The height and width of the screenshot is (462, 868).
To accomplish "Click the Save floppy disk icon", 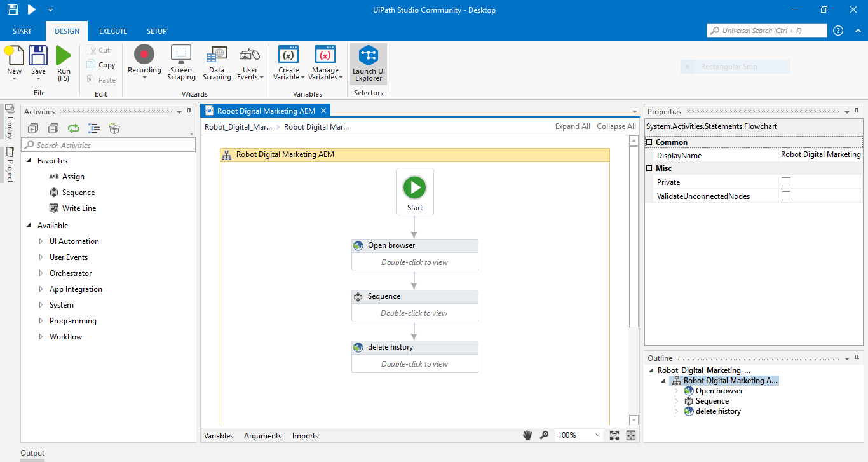I will pos(38,55).
